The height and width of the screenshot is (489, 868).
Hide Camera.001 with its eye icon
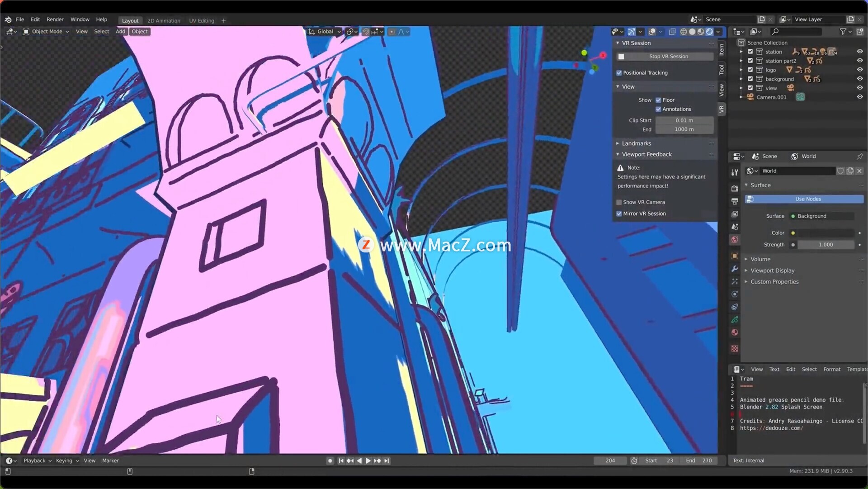coord(859,97)
